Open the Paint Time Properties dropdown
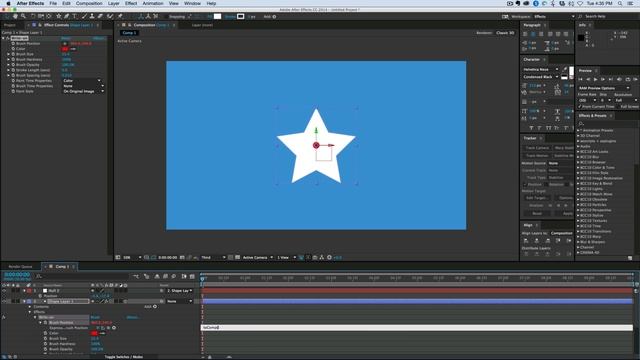 pyautogui.click(x=82, y=81)
